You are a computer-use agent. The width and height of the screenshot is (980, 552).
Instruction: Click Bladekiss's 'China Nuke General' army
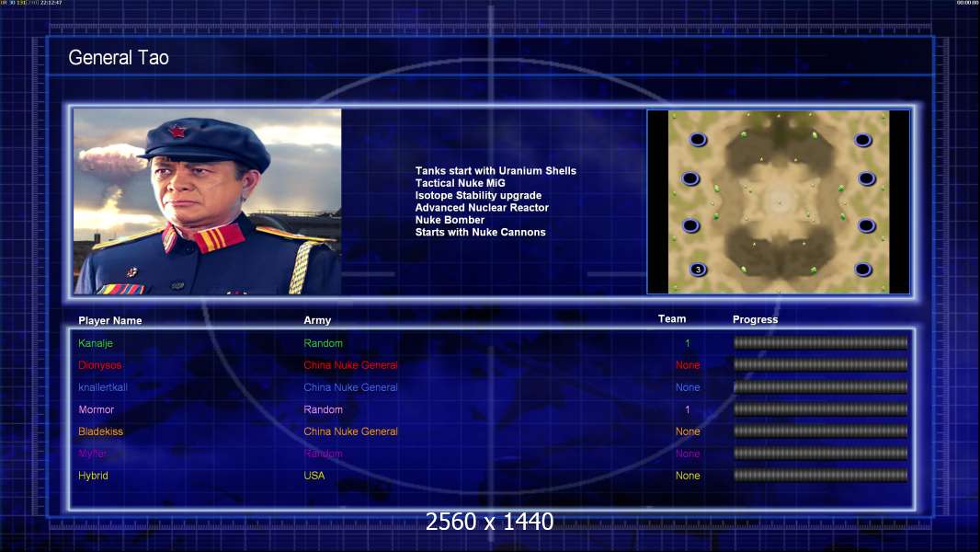tap(350, 431)
